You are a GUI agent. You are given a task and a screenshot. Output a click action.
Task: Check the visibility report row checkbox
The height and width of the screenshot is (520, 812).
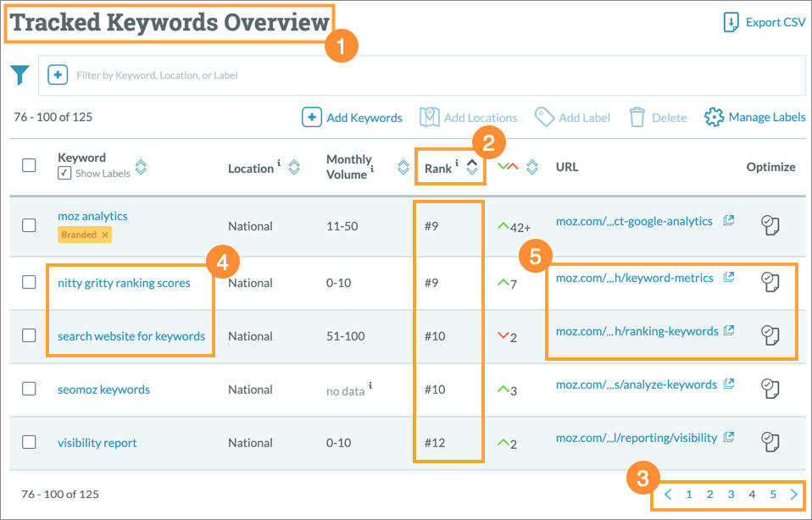[31, 443]
